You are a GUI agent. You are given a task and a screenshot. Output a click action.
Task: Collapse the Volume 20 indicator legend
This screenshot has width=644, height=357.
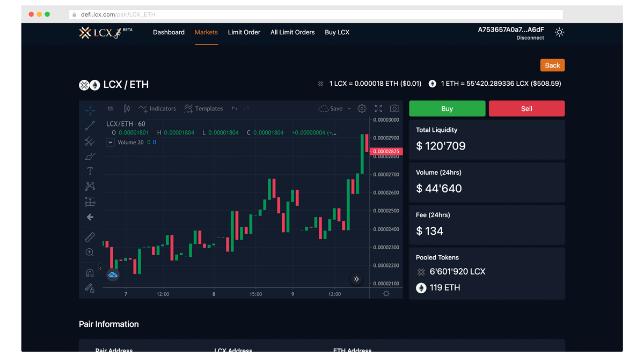click(110, 143)
